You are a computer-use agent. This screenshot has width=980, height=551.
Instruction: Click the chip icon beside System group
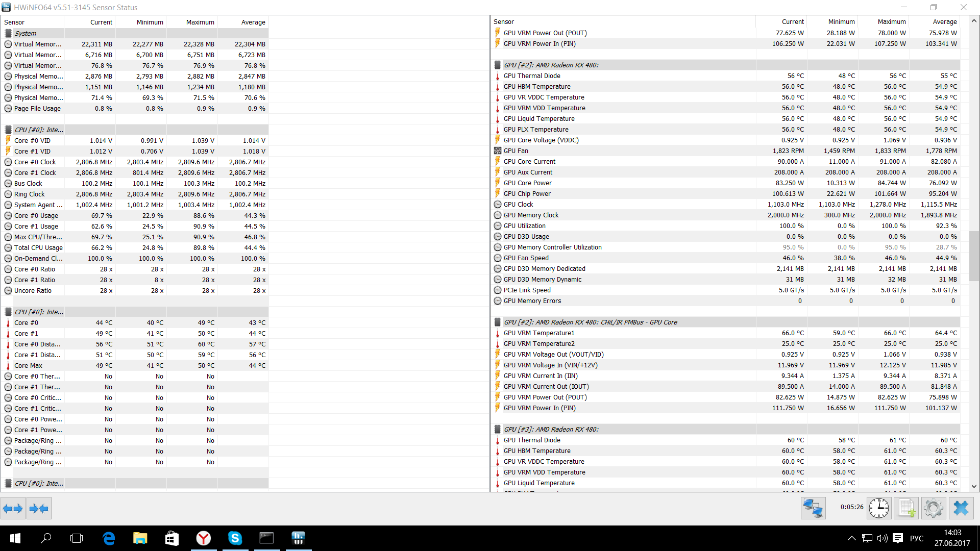8,33
